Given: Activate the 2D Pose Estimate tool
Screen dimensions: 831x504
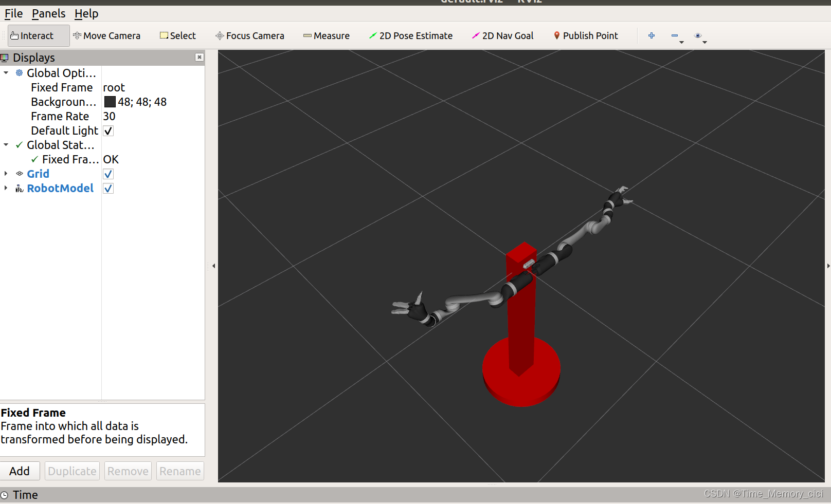Looking at the screenshot, I should tap(411, 35).
